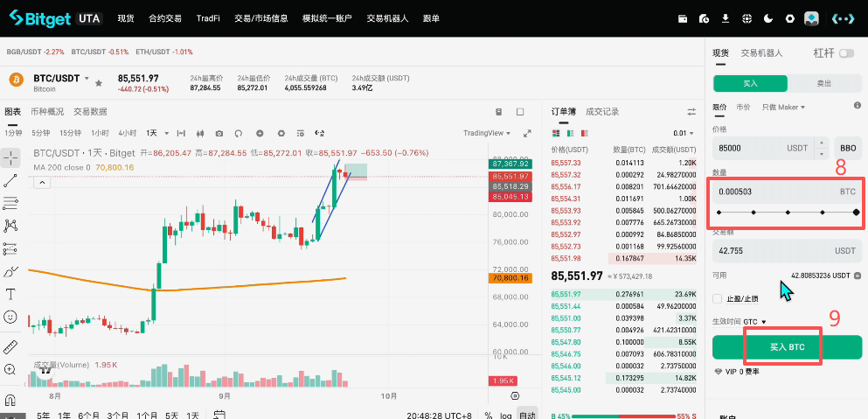Select the XABCD pattern tool

pyautogui.click(x=10, y=226)
